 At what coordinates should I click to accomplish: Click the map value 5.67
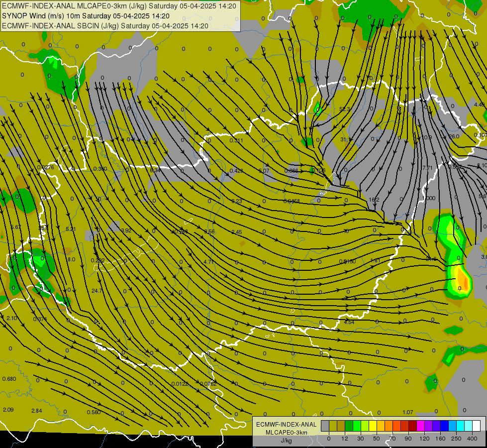tap(15, 227)
